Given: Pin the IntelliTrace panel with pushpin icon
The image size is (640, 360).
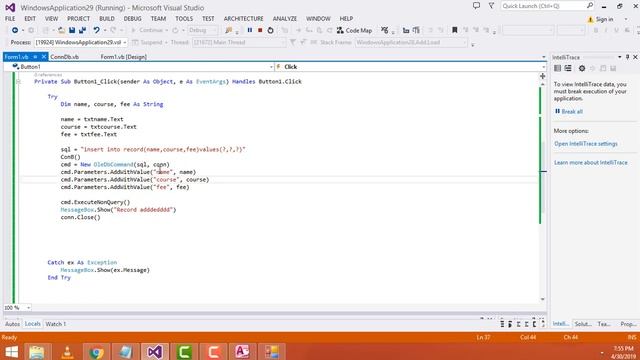Looking at the screenshot, I should (x=627, y=57).
